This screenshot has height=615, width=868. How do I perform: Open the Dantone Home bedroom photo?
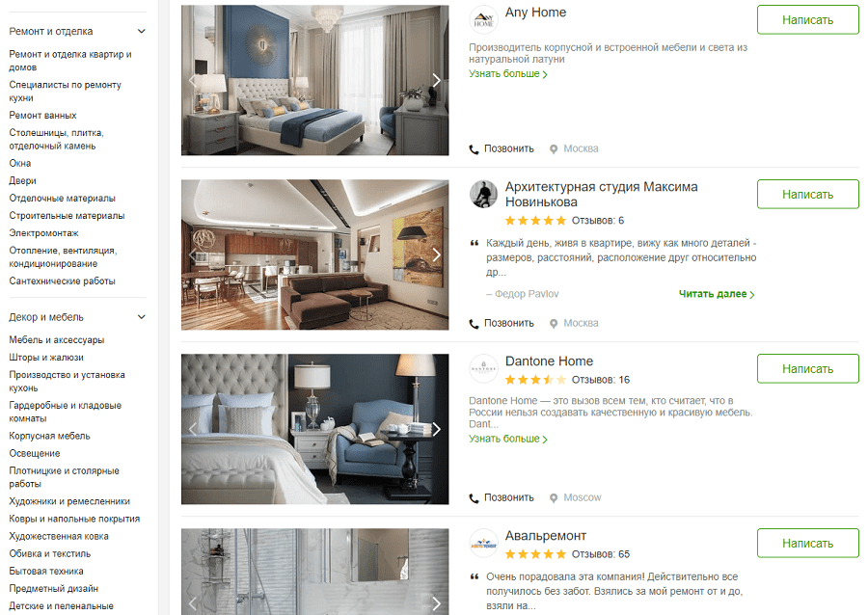(x=315, y=429)
